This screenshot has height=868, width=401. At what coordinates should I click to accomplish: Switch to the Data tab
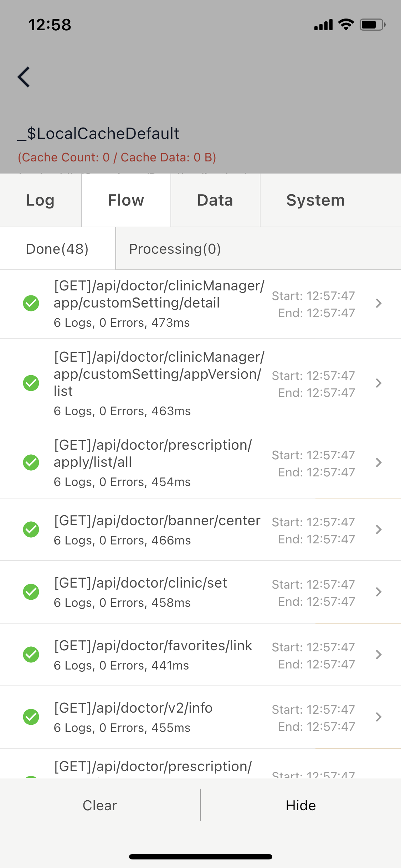coord(215,200)
